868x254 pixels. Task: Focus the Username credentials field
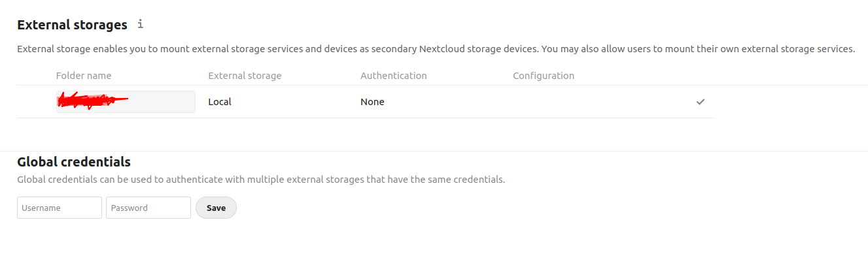[x=60, y=208]
